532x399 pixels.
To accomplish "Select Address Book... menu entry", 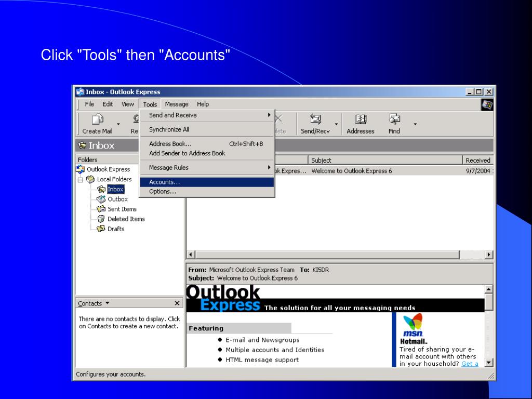I will tap(207, 144).
